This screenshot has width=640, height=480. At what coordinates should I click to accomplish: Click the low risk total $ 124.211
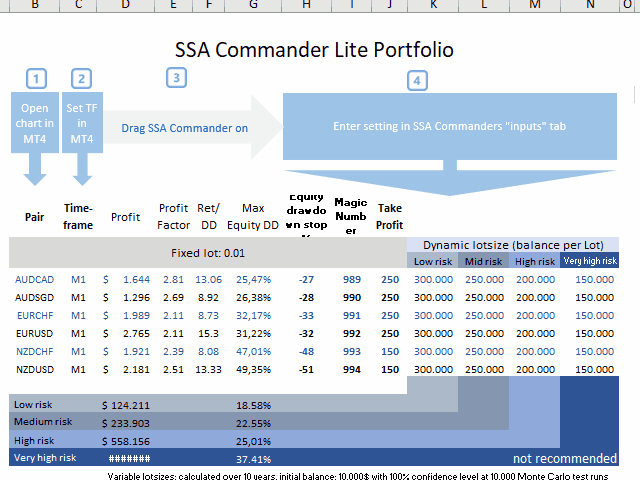pyautogui.click(x=126, y=405)
